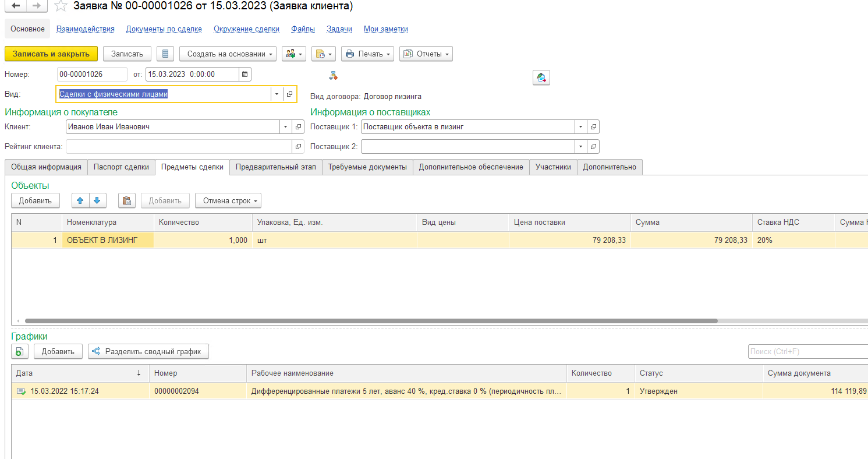The width and height of the screenshot is (868, 459).
Task: Open the Создать на основании dropdown
Action: pos(228,54)
